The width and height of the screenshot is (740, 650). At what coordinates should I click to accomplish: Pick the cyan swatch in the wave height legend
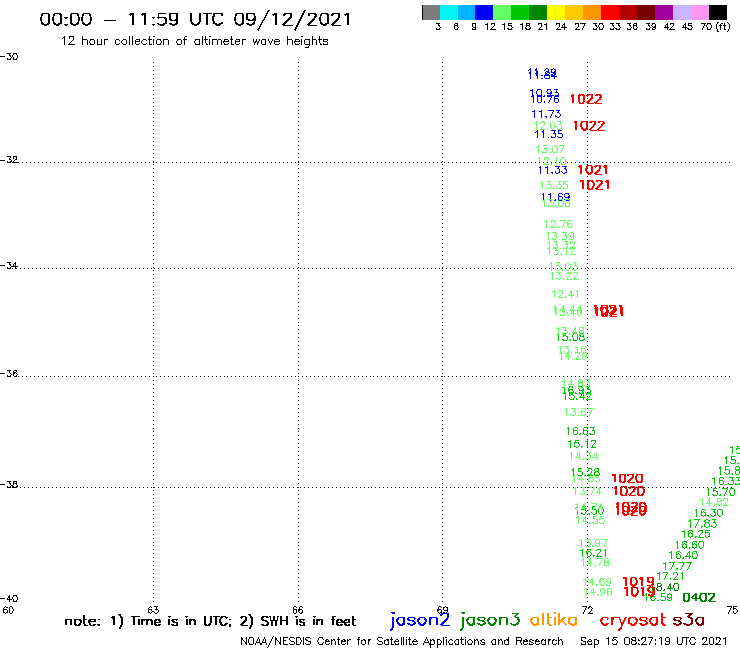click(x=449, y=12)
